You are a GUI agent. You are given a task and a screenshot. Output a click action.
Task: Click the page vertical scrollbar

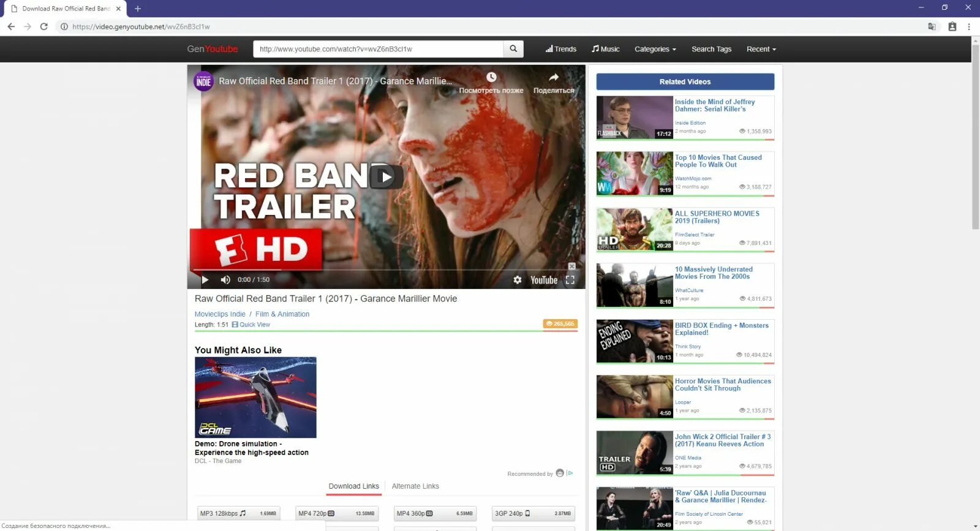(976, 137)
